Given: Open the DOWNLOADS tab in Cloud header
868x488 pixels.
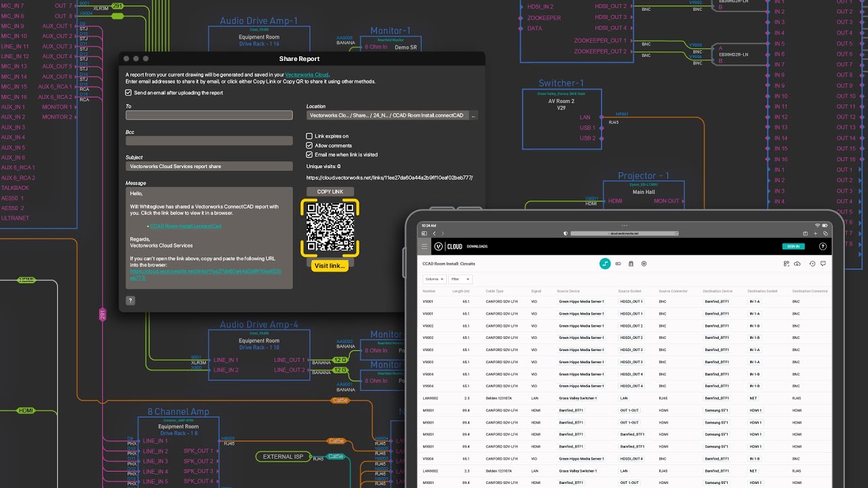Looking at the screenshot, I should pyautogui.click(x=477, y=247).
